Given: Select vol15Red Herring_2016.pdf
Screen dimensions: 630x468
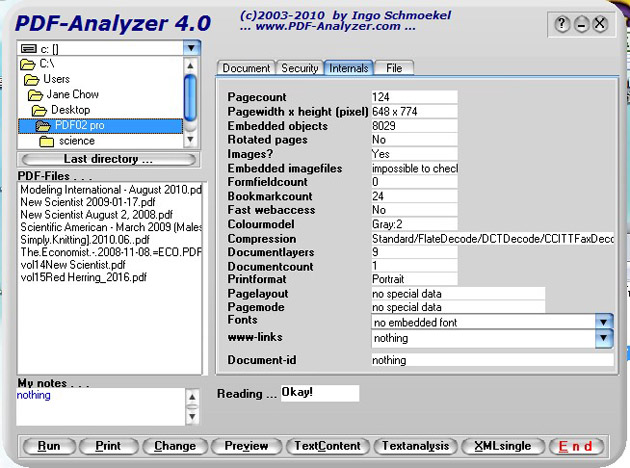Looking at the screenshot, I should point(83,277).
